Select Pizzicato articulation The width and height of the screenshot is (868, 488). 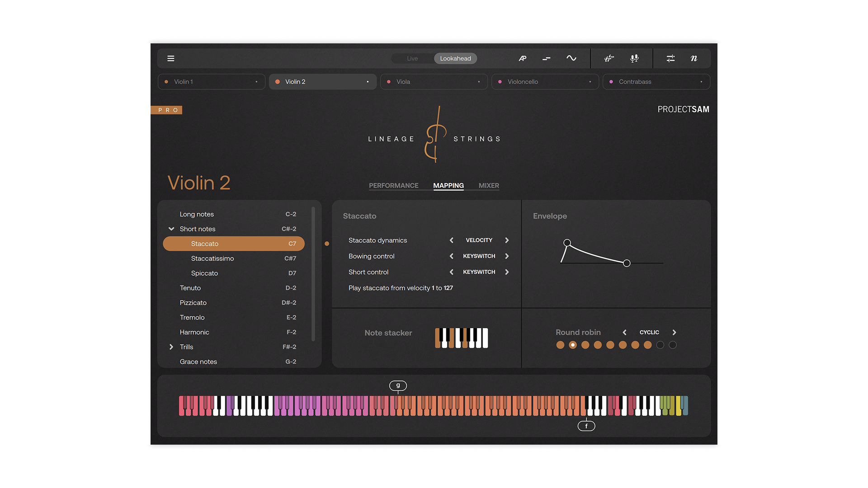point(234,303)
